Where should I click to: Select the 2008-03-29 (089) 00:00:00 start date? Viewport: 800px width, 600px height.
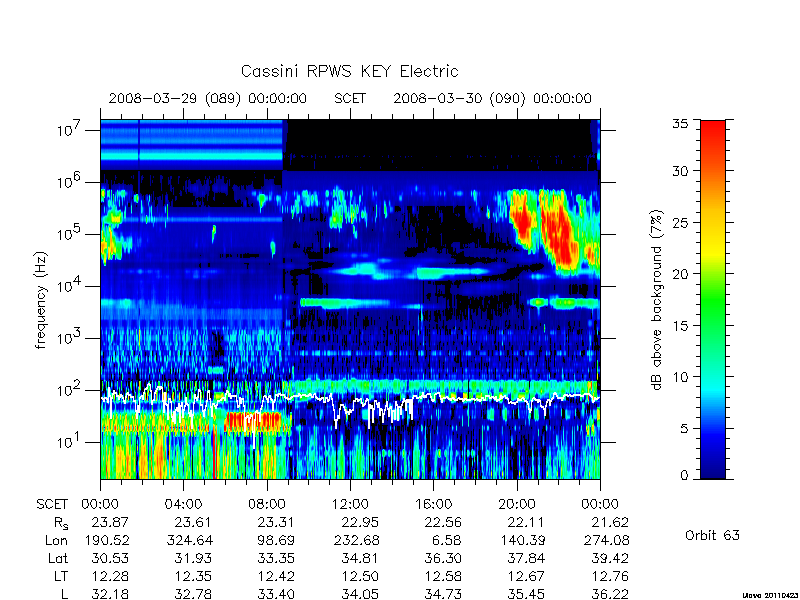click(208, 98)
